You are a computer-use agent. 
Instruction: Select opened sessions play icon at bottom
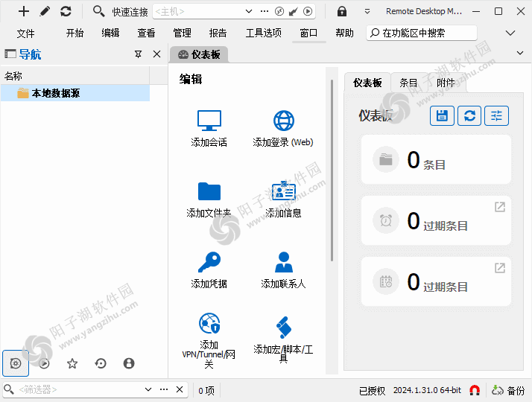44,363
